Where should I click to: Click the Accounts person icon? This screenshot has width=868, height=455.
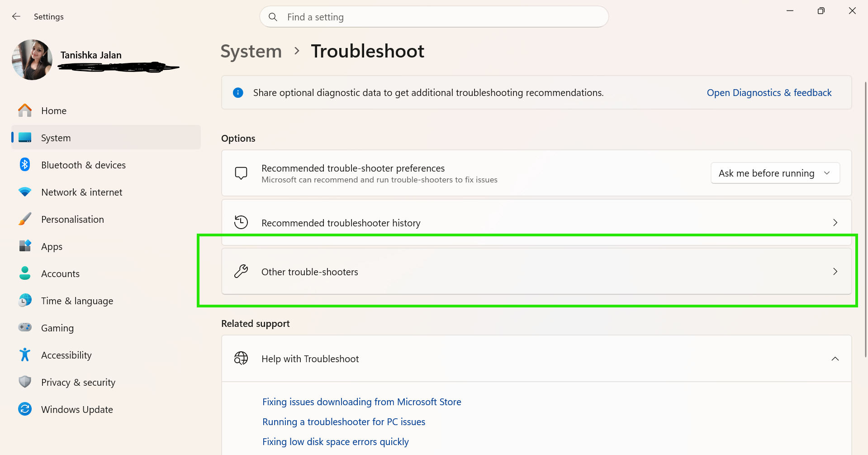pos(25,273)
